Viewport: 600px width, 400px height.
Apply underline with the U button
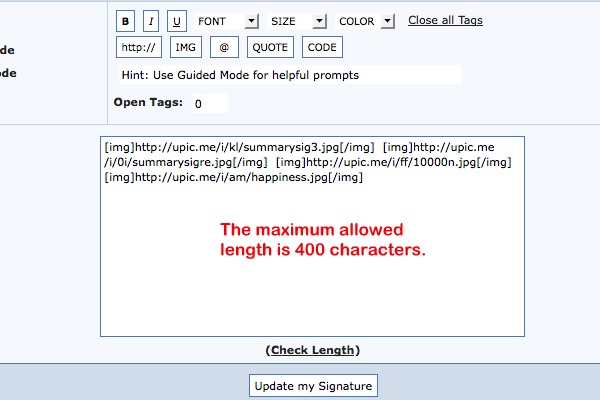tap(177, 21)
